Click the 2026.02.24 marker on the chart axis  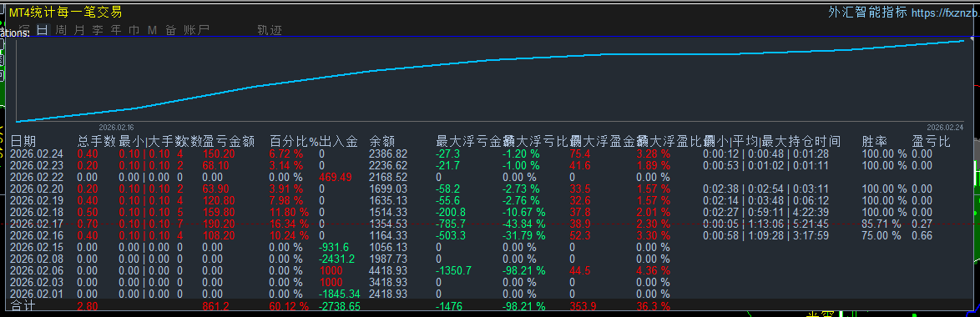pyautogui.click(x=944, y=126)
